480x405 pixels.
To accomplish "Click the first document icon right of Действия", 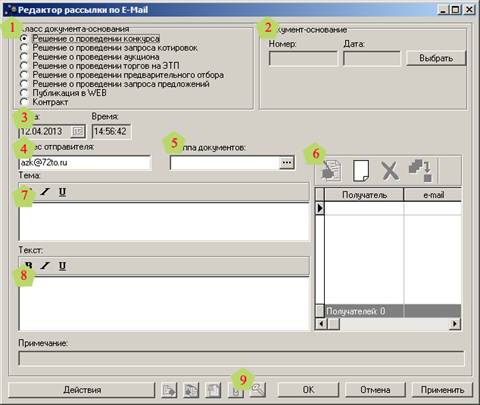I will pos(169,390).
